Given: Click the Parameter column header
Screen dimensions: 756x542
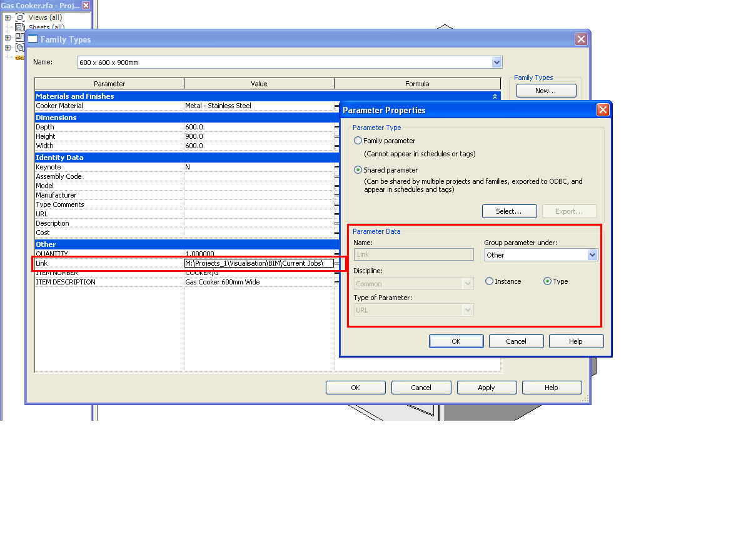Looking at the screenshot, I should pyautogui.click(x=109, y=84).
